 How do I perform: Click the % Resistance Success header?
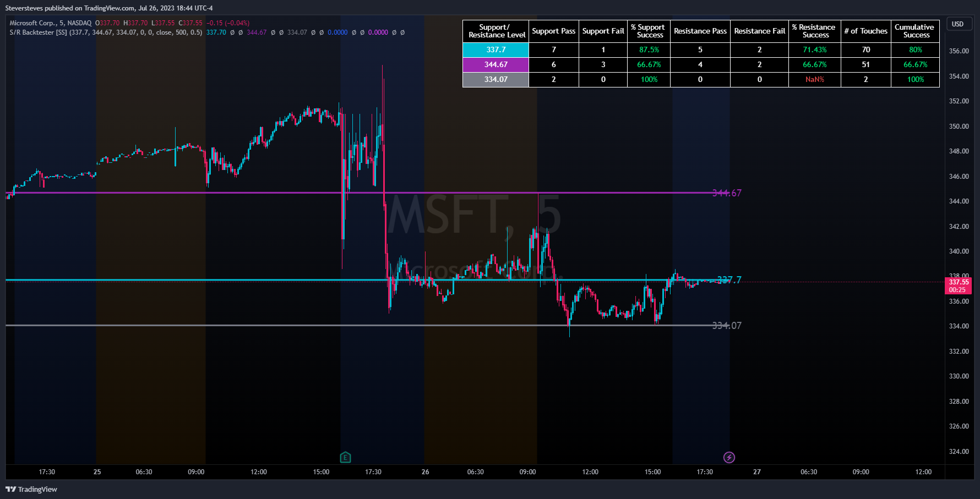(x=815, y=31)
